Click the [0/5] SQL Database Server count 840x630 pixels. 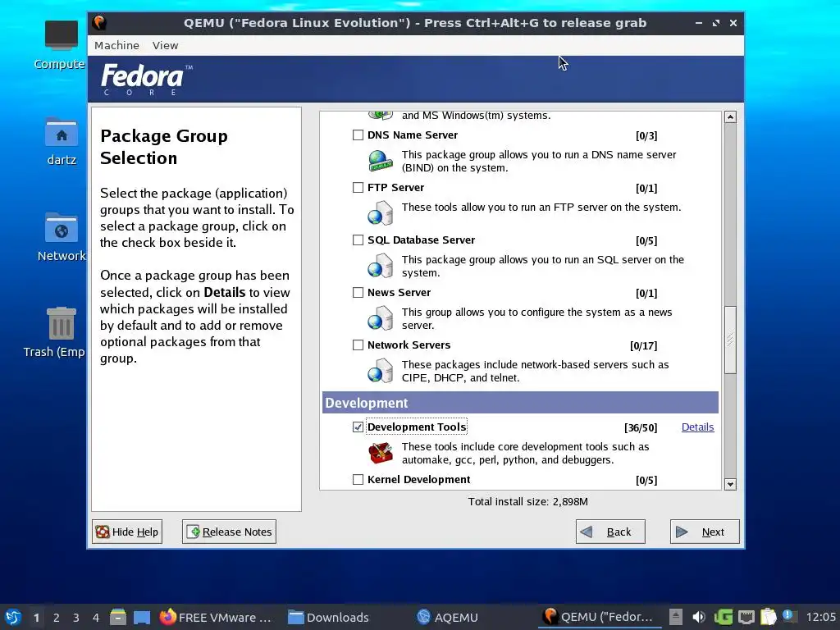(646, 240)
